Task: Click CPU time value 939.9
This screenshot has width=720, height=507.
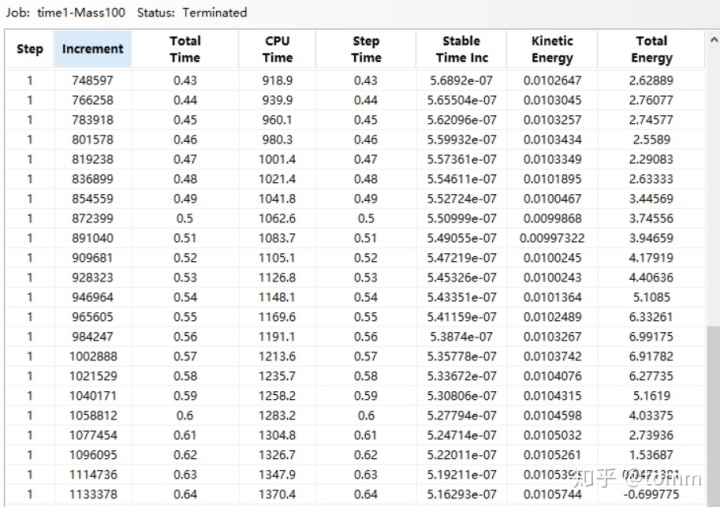Action: pyautogui.click(x=277, y=100)
